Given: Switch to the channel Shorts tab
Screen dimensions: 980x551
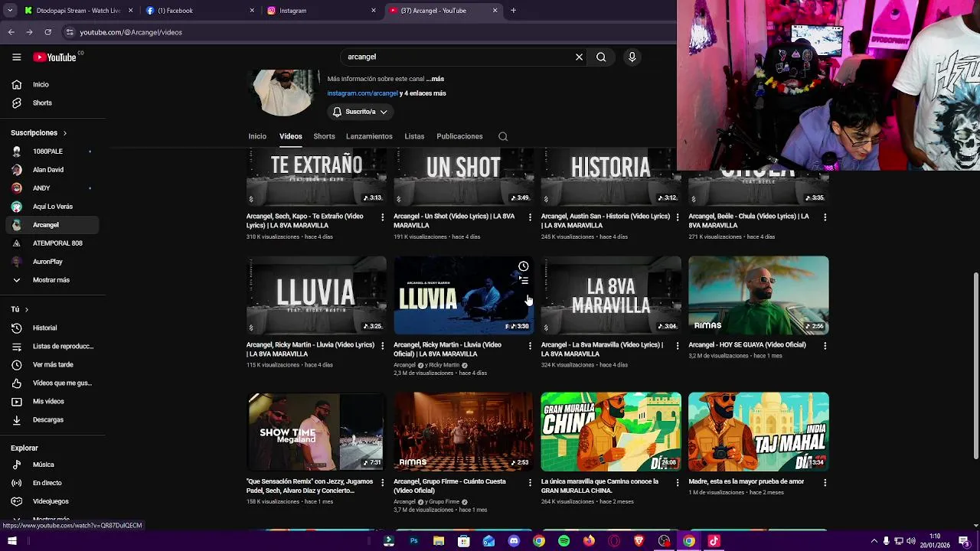Looking at the screenshot, I should [x=324, y=136].
